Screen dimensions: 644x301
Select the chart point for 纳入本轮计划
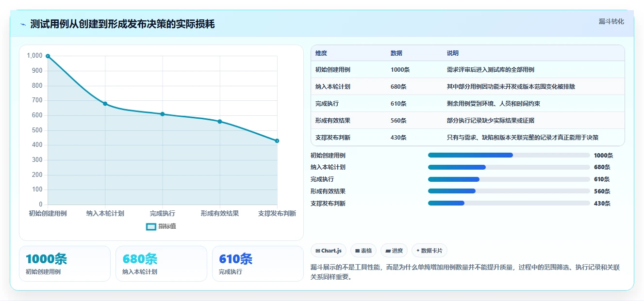tap(105, 104)
